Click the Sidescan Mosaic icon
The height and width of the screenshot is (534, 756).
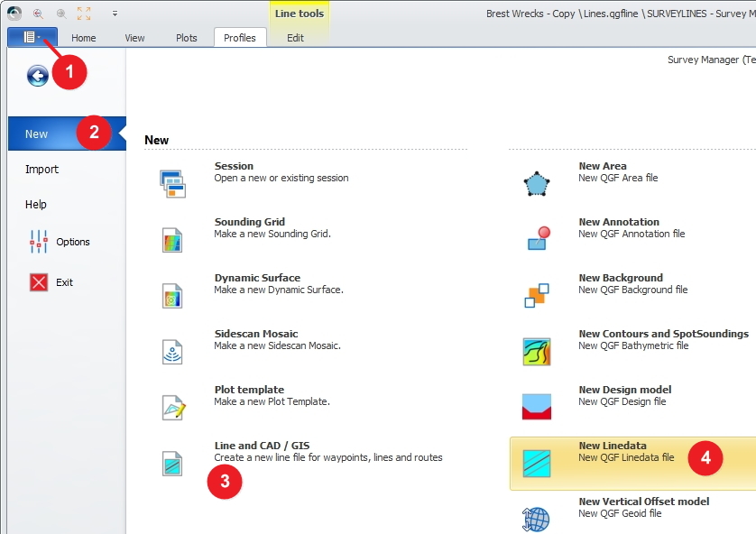(x=172, y=352)
